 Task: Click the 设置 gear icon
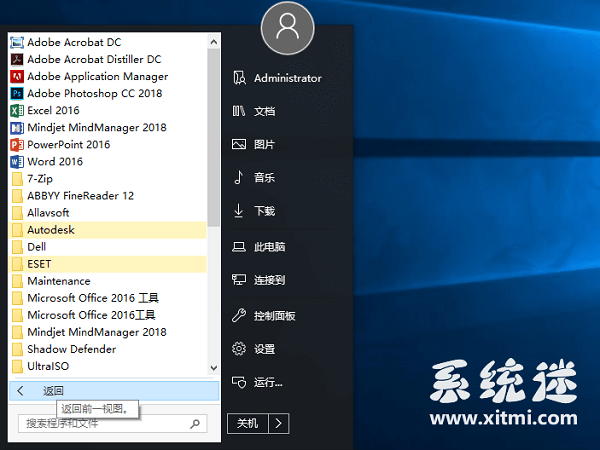point(239,349)
